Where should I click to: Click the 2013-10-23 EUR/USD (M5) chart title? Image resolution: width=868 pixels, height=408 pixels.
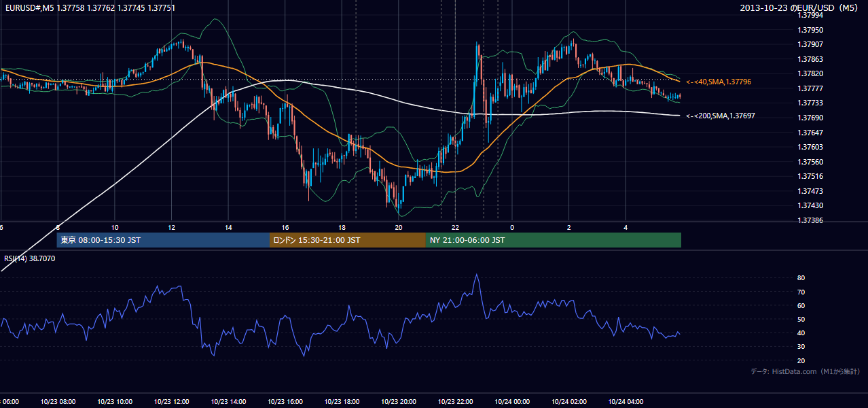799,7
